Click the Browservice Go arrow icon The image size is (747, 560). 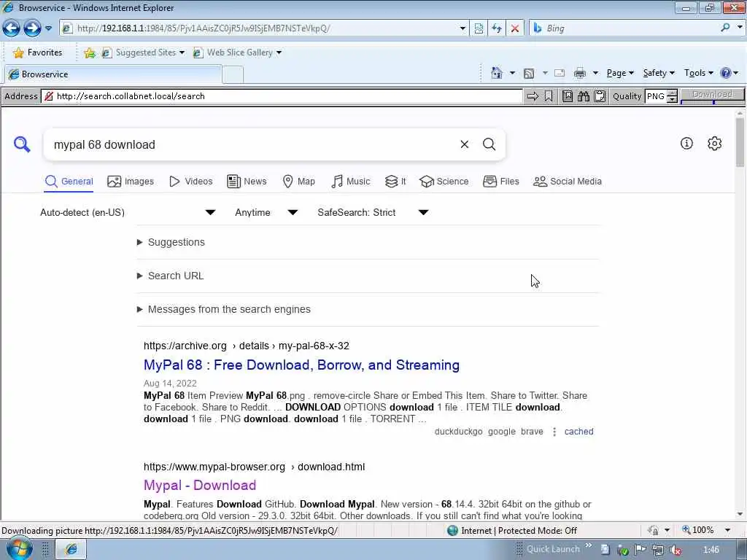(533, 96)
